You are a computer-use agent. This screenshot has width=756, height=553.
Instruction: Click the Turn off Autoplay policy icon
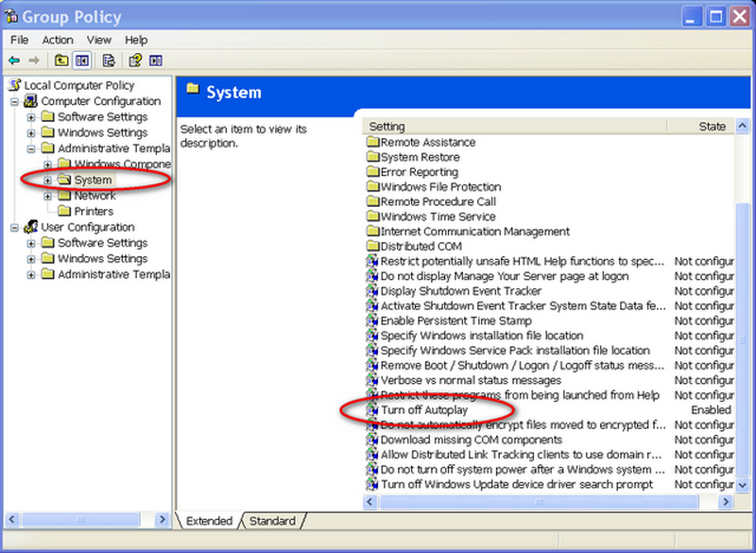(372, 410)
